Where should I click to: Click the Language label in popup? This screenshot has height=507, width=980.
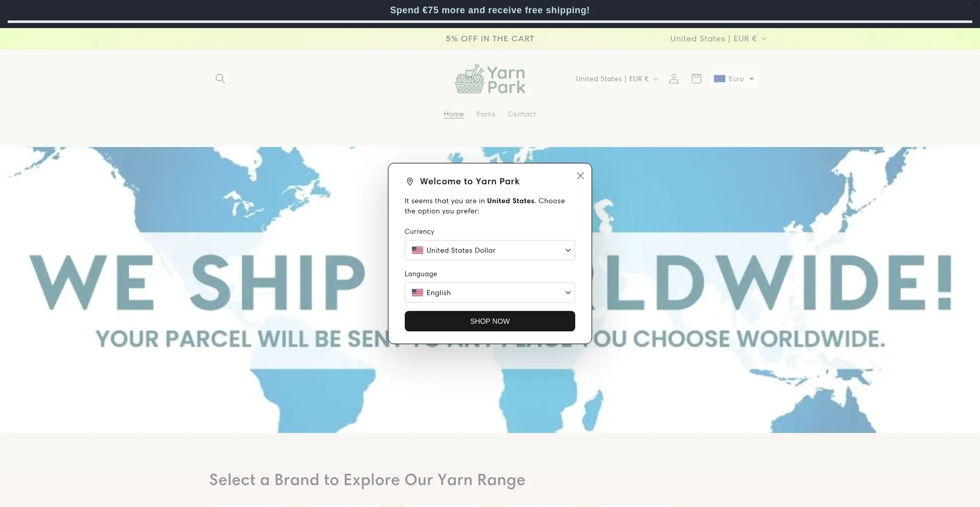[421, 274]
